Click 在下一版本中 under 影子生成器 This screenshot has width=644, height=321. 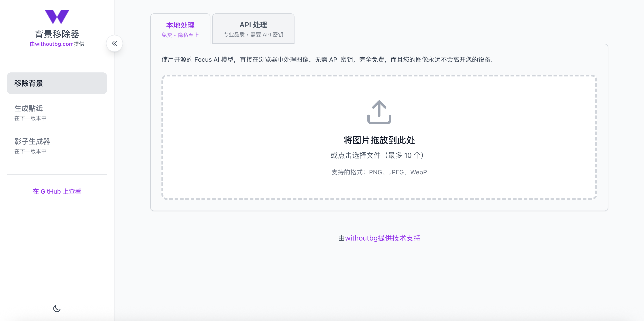click(x=30, y=151)
